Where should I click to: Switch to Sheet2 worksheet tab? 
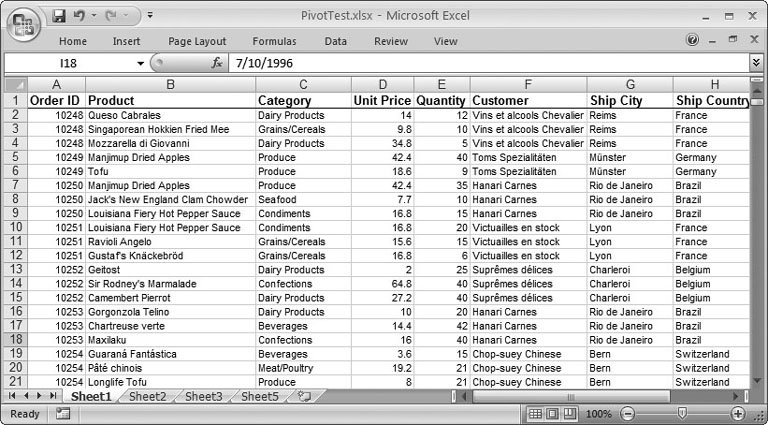tap(147, 397)
